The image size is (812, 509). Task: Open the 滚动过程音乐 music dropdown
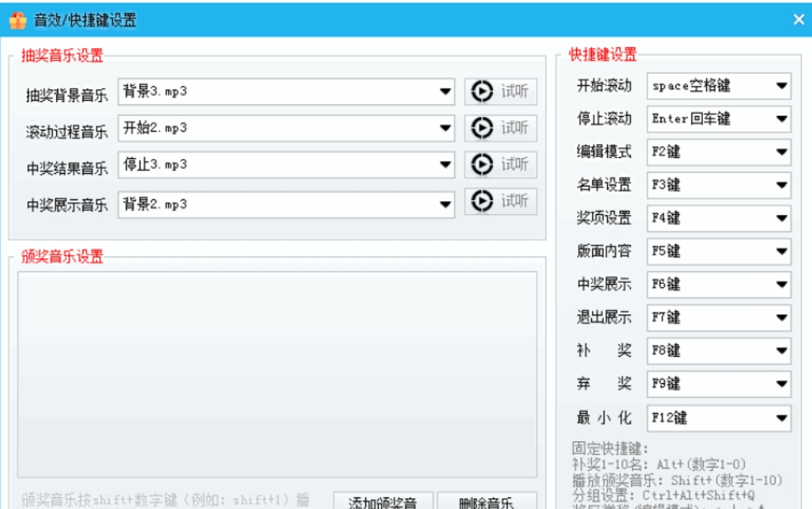point(443,128)
